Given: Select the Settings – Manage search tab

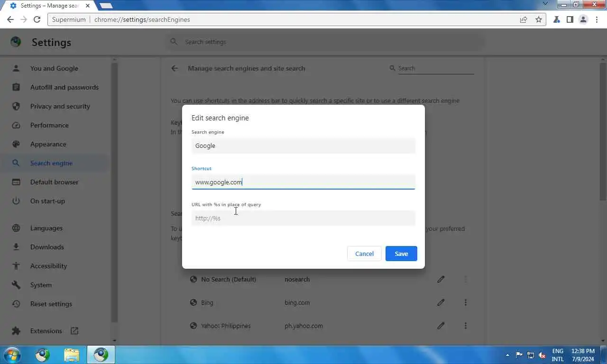Looking at the screenshot, I should point(50,6).
